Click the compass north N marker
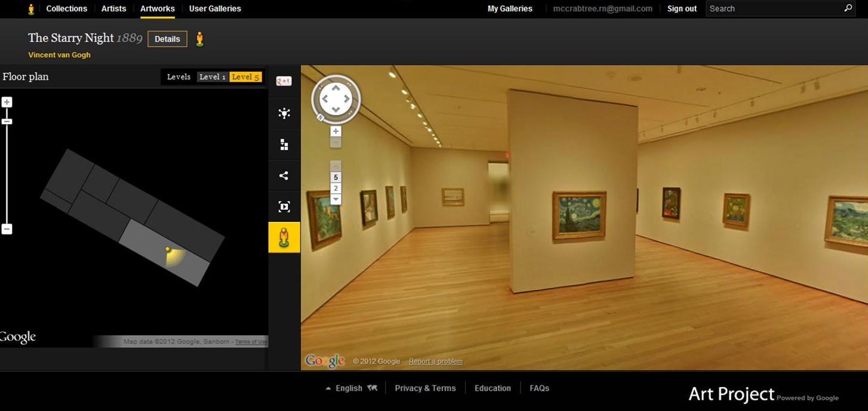The width and height of the screenshot is (868, 411). 321,118
